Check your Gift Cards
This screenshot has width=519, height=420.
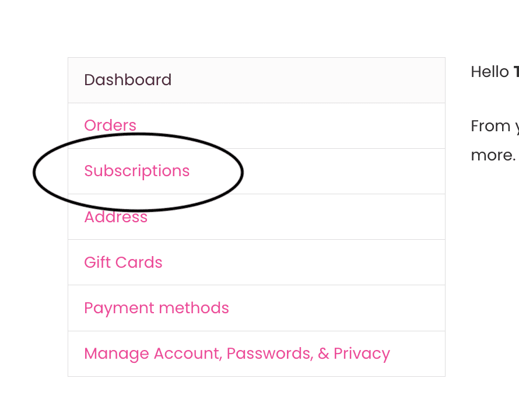click(x=123, y=262)
